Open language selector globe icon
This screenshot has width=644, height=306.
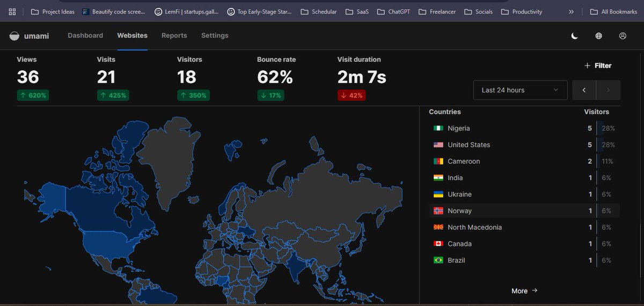coord(598,36)
